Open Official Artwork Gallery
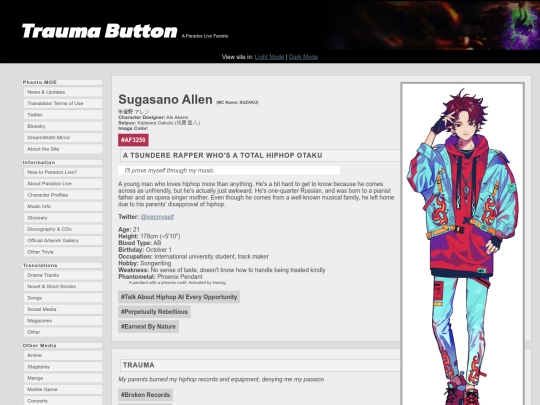This screenshot has width=540, height=405. (63, 240)
